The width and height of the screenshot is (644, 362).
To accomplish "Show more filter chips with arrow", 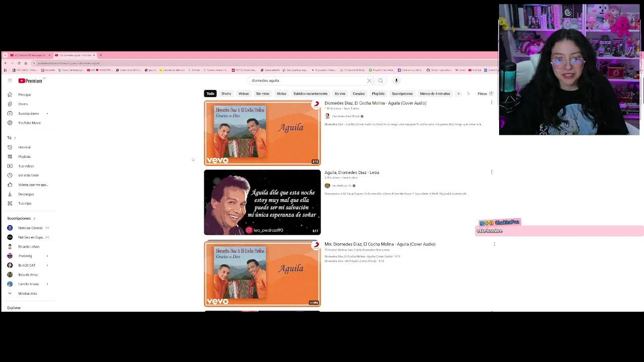I will pos(468,94).
